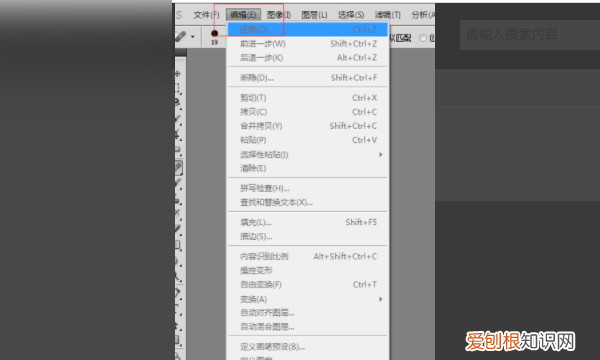The height and width of the screenshot is (360, 600).
Task: Select 粘贴(P) paste command
Action: coord(308,140)
